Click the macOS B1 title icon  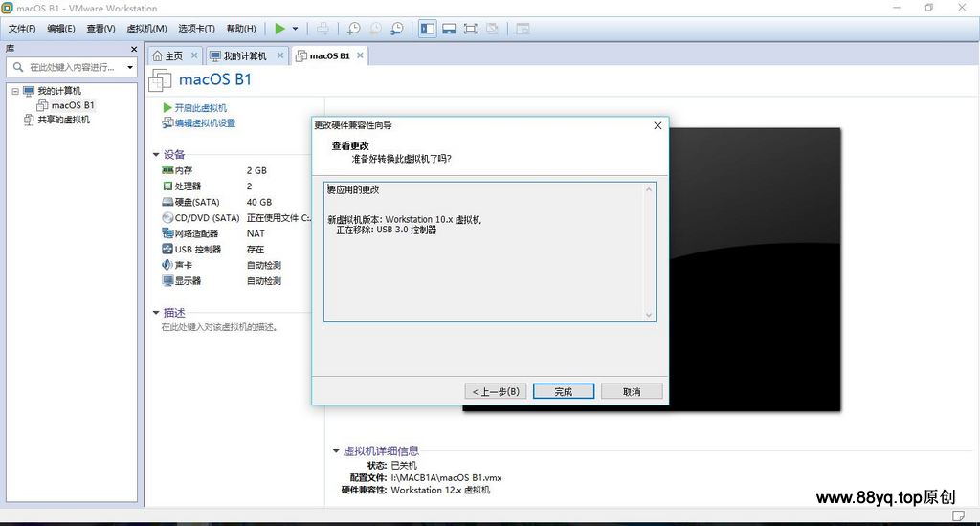[161, 80]
